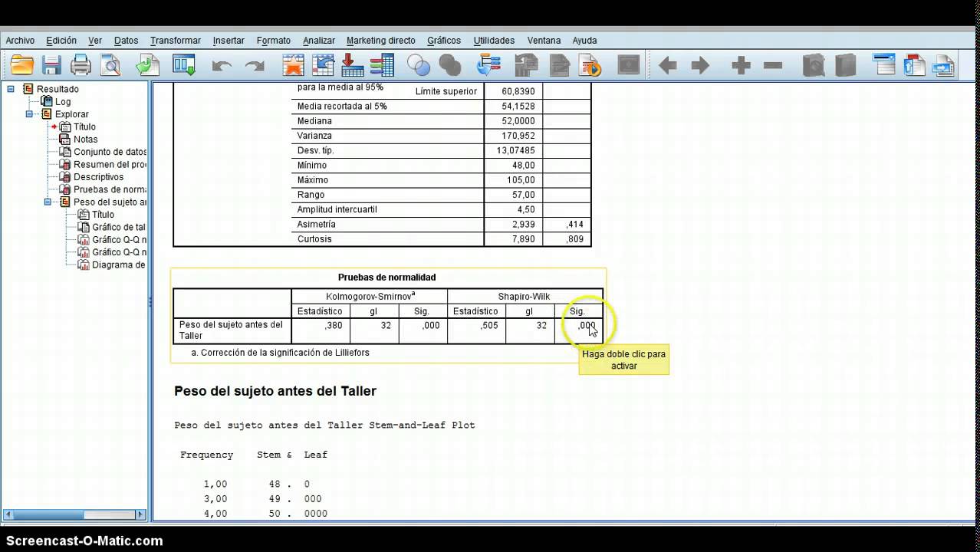Viewport: 980px width, 552px height.
Task: Click the Export output icon
Action: pyautogui.click(x=147, y=65)
